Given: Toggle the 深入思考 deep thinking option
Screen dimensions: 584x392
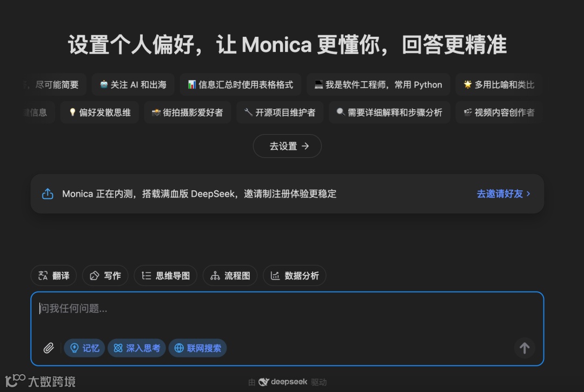Looking at the screenshot, I should coord(137,348).
